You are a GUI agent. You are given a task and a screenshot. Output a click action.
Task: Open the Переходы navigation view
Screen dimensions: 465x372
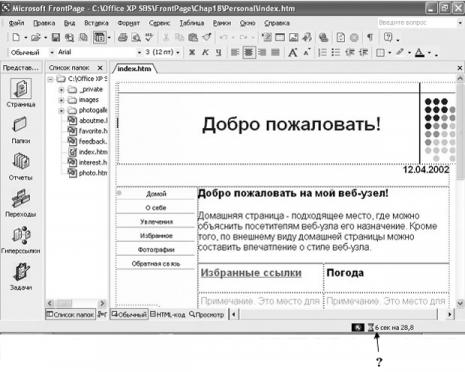[x=21, y=203]
